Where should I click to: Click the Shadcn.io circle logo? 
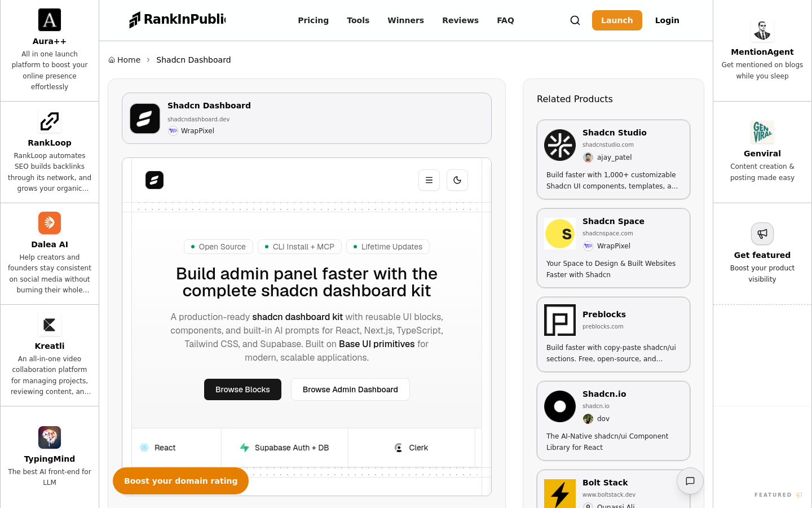click(560, 406)
